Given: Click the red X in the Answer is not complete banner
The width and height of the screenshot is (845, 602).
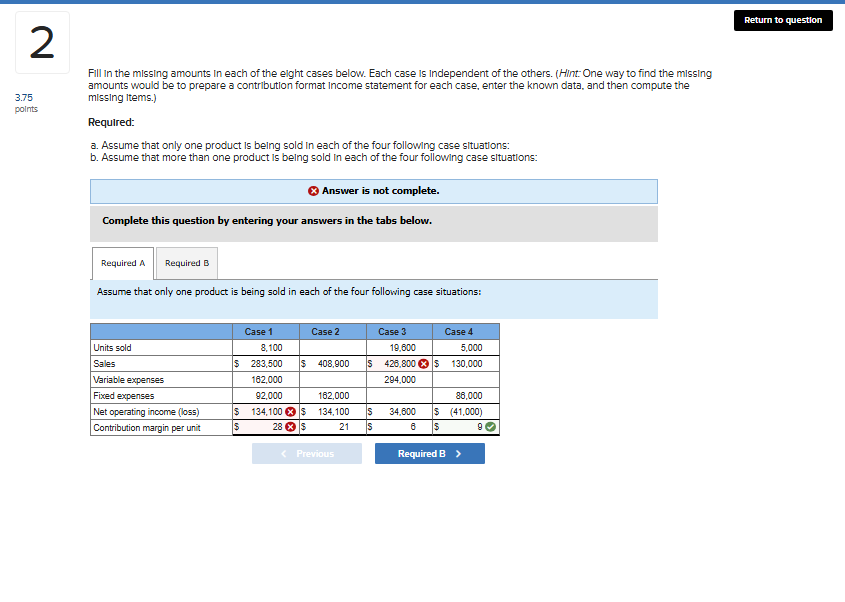Looking at the screenshot, I should pos(313,191).
